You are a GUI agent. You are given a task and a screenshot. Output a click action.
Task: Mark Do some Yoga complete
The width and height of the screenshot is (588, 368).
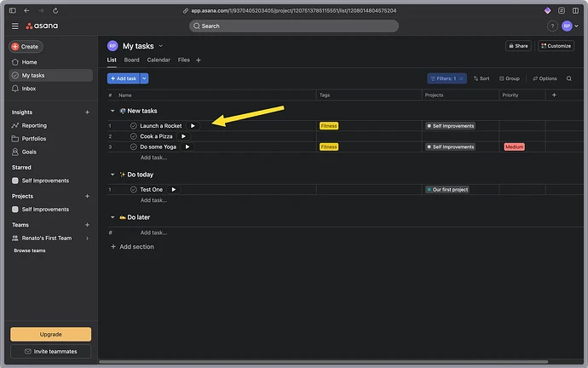[x=133, y=147]
